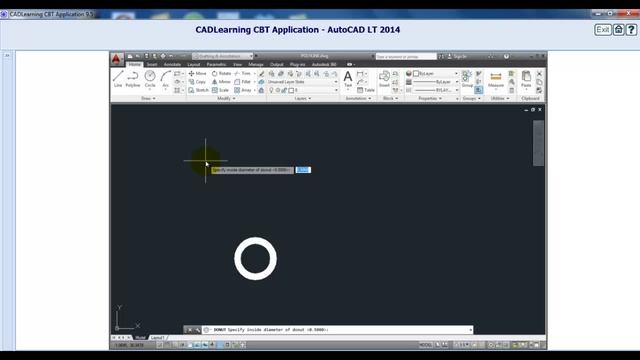Click the Move tool
This screenshot has height=360, width=640.
[198, 73]
